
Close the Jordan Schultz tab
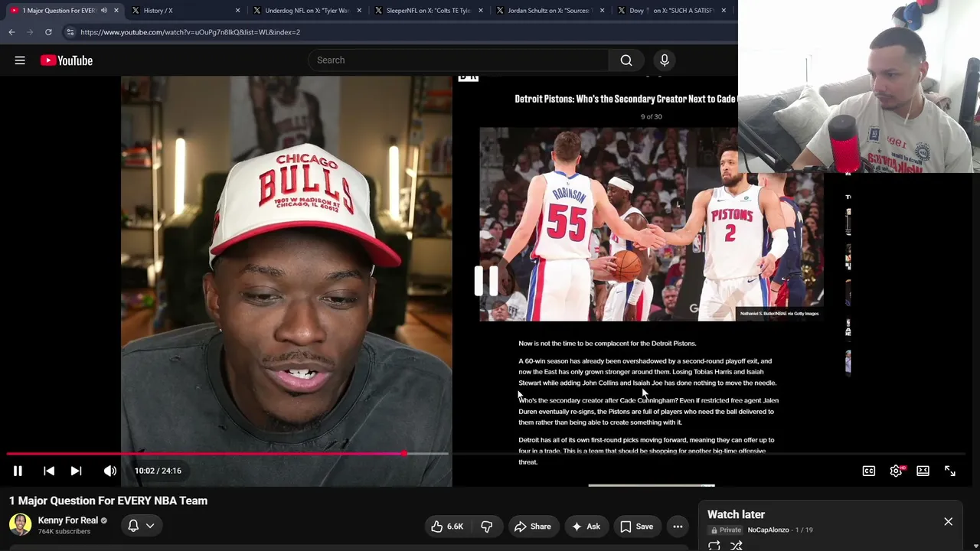pos(602,11)
